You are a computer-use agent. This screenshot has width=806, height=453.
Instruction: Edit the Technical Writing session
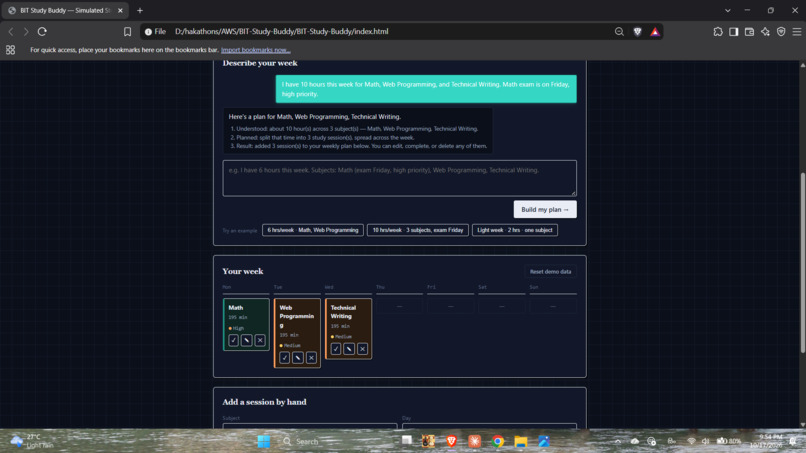pyautogui.click(x=349, y=349)
